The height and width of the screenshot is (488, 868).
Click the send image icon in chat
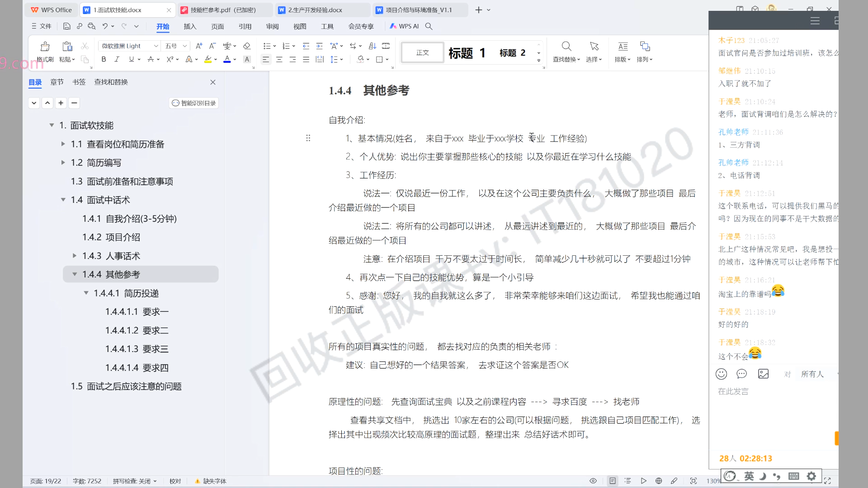tap(763, 374)
